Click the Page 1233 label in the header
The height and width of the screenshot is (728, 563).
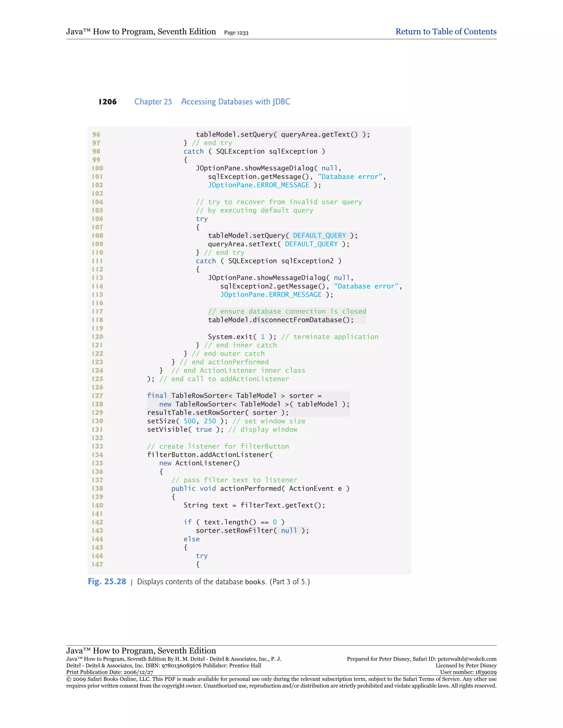[236, 33]
